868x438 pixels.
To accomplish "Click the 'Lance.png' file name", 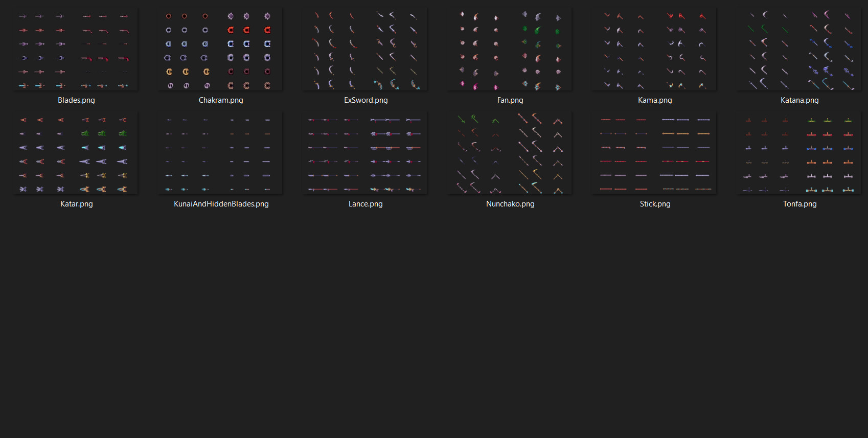I will click(366, 204).
